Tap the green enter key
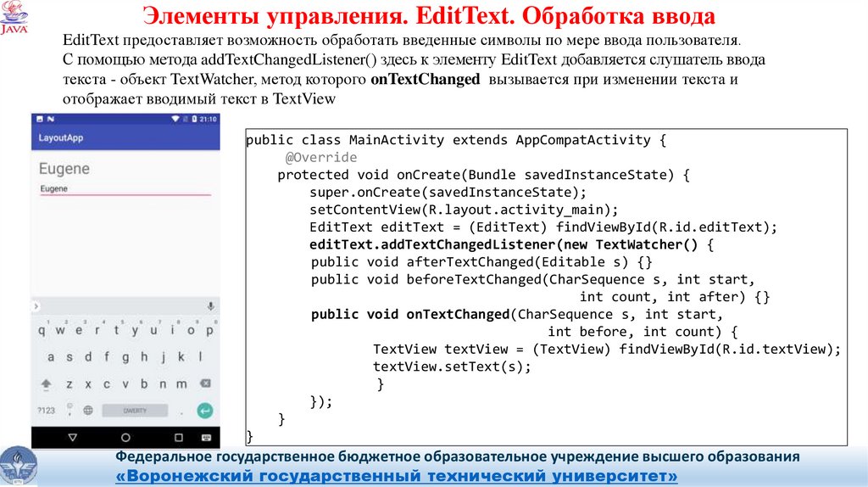The width and height of the screenshot is (868, 487). [205, 411]
